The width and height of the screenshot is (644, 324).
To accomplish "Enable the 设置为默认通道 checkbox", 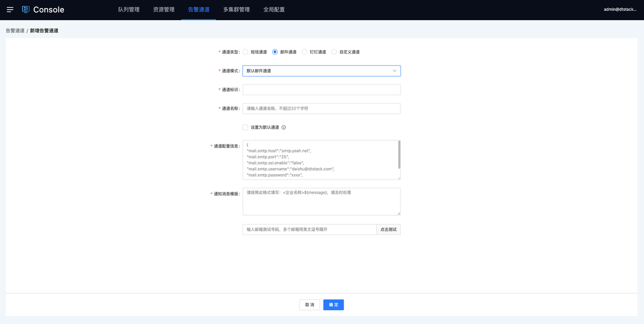I will 246,127.
